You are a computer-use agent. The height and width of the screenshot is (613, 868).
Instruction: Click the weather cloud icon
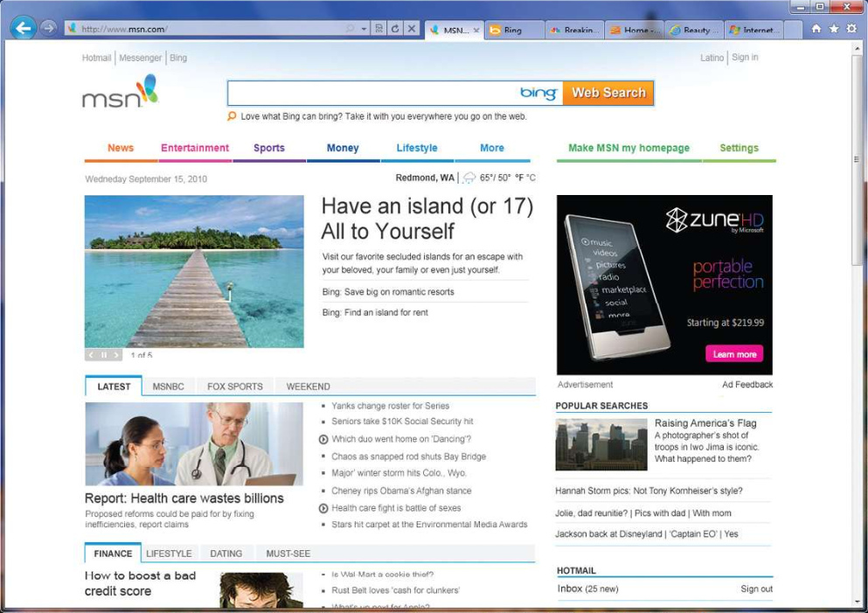469,178
